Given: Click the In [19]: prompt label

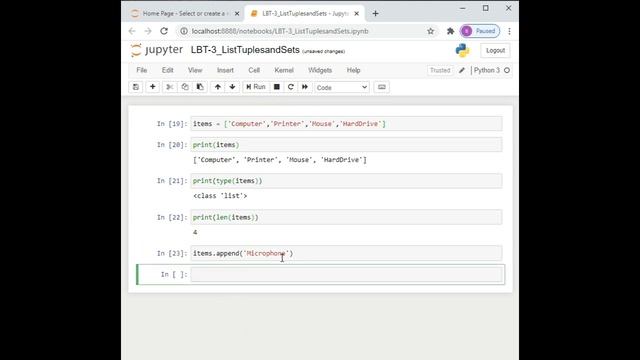Looking at the screenshot, I should [x=172, y=124].
